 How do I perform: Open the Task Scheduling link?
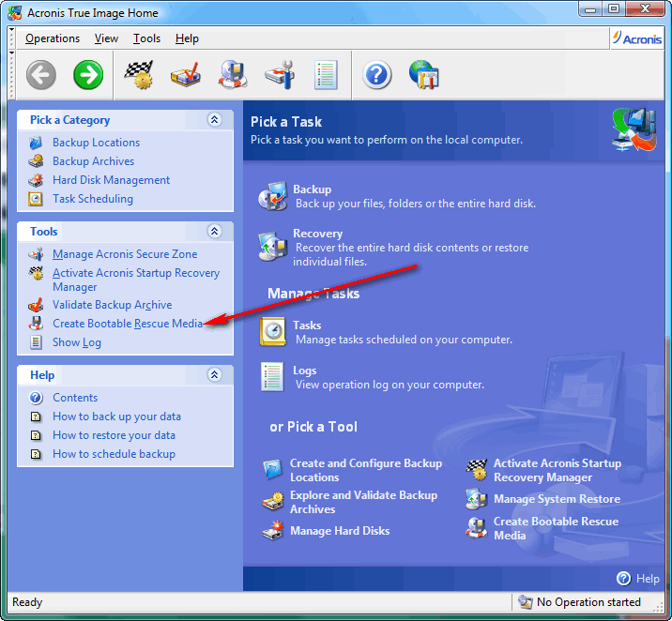coord(93,199)
